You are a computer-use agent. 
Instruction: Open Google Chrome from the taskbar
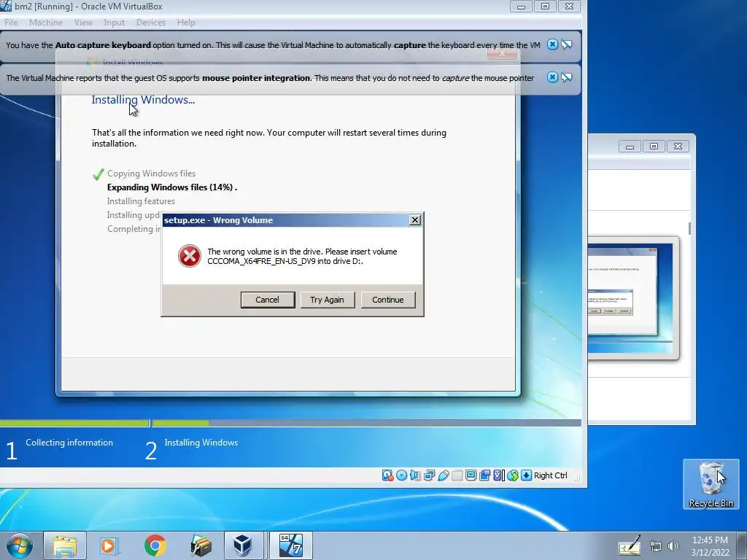point(155,545)
